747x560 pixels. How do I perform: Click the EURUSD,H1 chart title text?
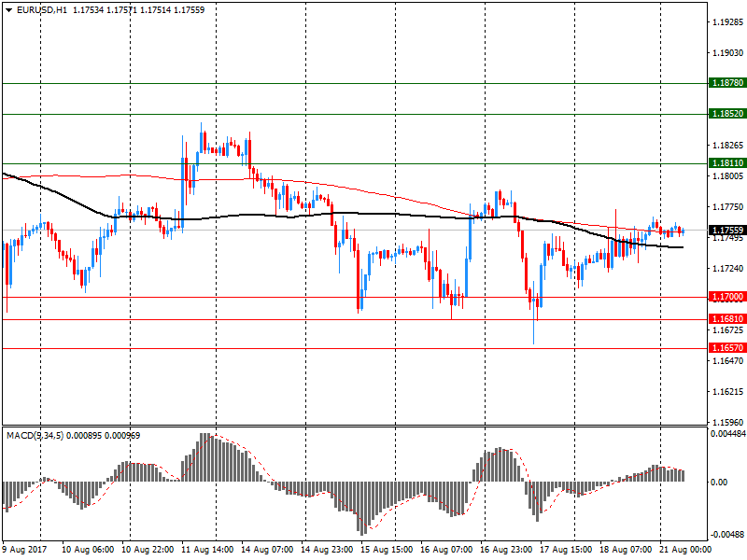pyautogui.click(x=41, y=10)
